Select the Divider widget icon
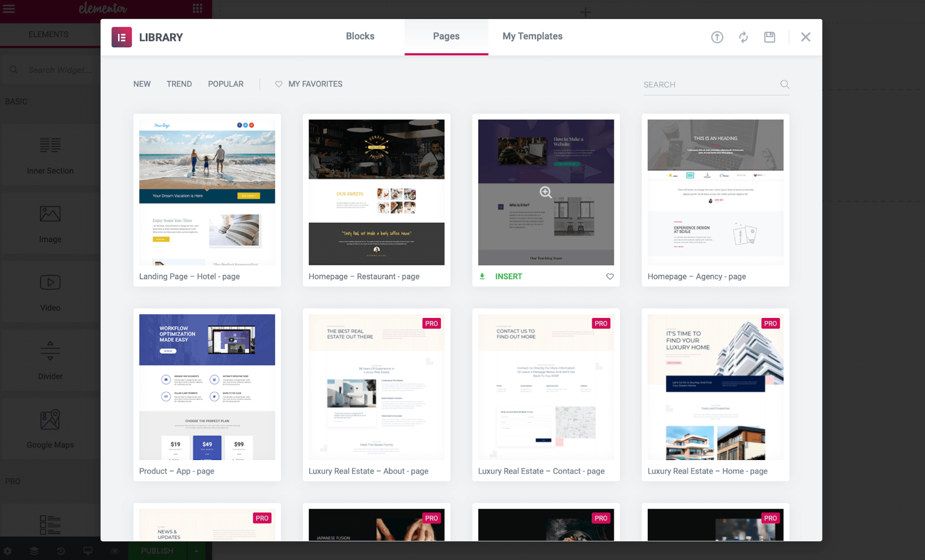 (50, 351)
